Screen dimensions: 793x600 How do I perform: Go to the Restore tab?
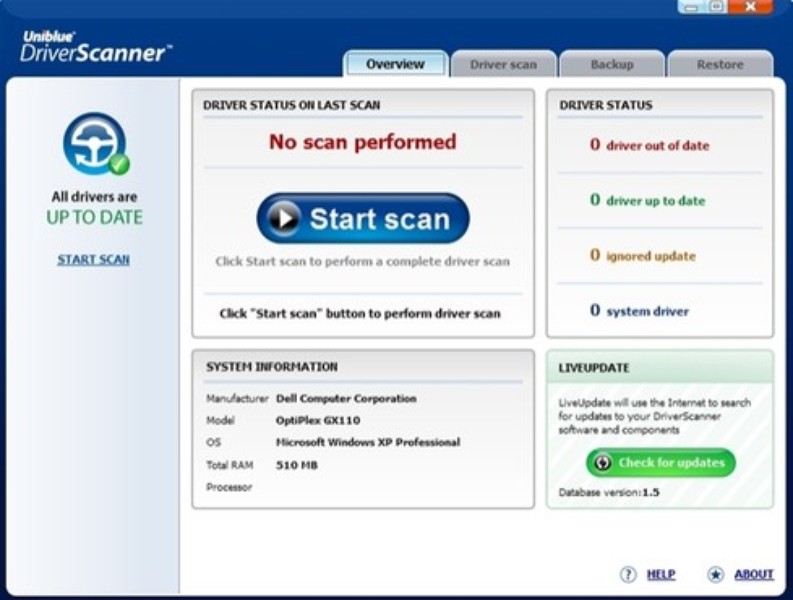[720, 64]
